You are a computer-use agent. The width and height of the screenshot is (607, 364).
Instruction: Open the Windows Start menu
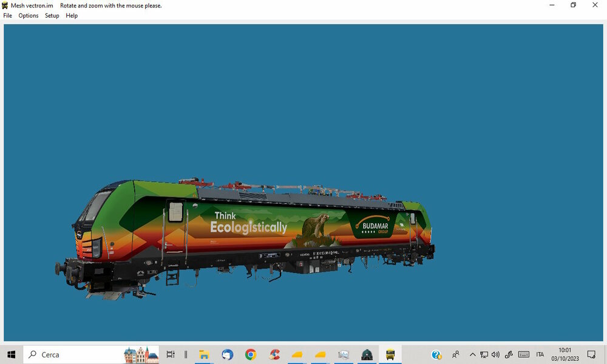(x=11, y=354)
